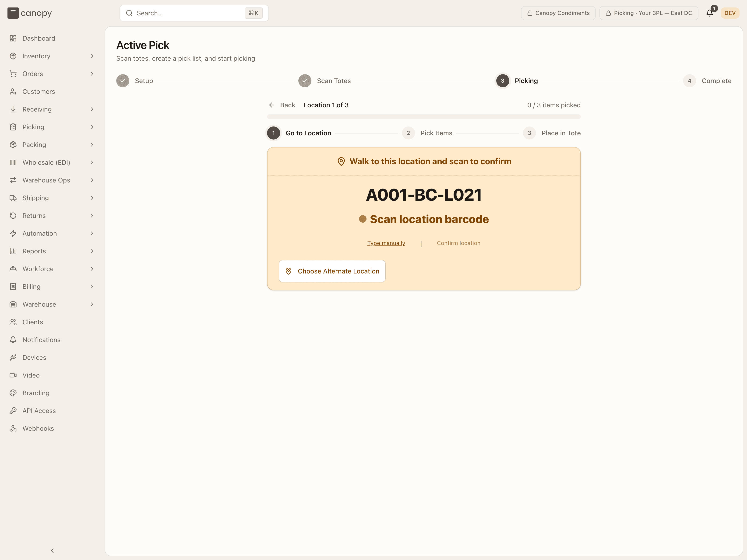Image resolution: width=747 pixels, height=560 pixels.
Task: Open the notifications bell in header
Action: [x=709, y=13]
